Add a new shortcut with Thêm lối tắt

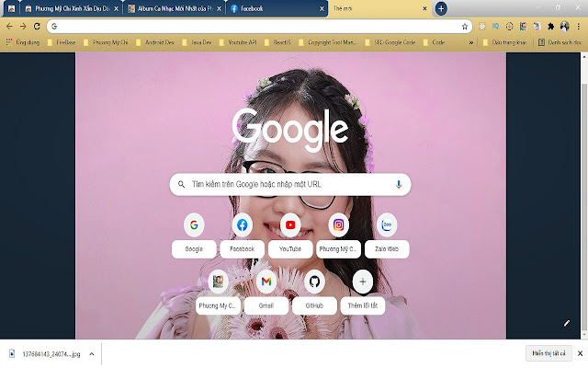pyautogui.click(x=363, y=293)
